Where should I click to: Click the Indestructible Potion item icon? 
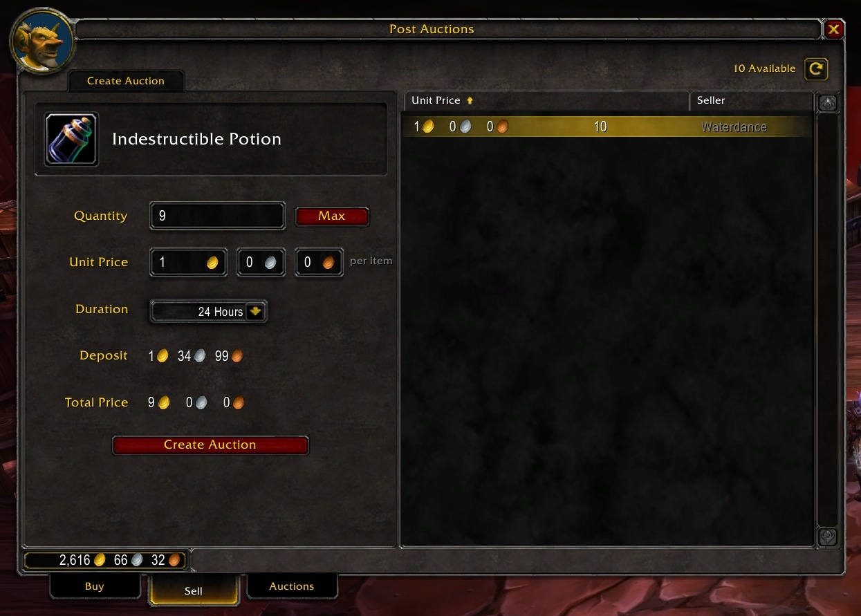click(72, 139)
